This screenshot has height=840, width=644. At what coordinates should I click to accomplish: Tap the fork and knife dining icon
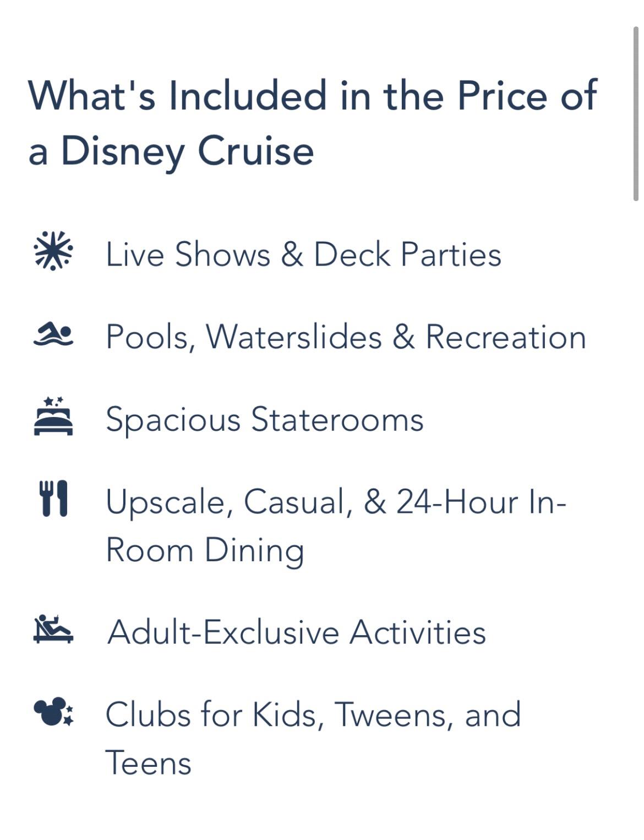53,498
